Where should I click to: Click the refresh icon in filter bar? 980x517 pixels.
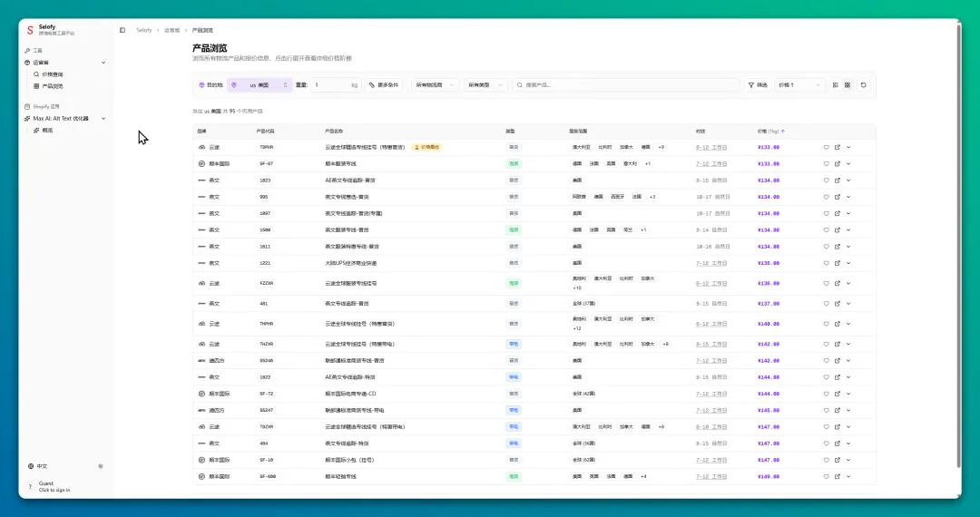[863, 85]
